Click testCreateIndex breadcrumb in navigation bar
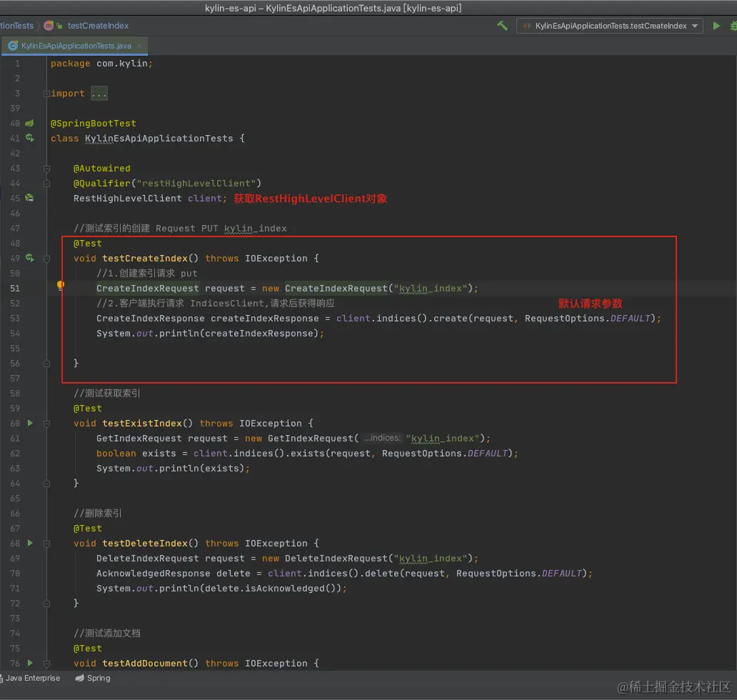 tap(98, 26)
